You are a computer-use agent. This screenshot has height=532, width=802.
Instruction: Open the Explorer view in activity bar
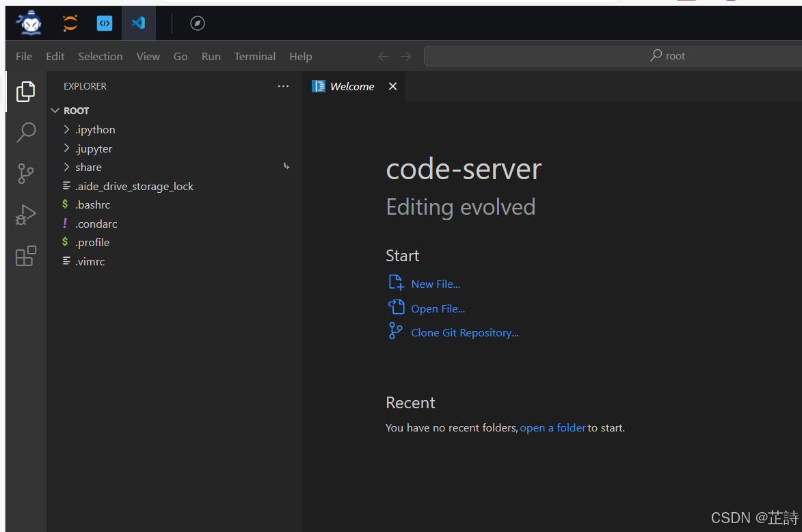(25, 92)
